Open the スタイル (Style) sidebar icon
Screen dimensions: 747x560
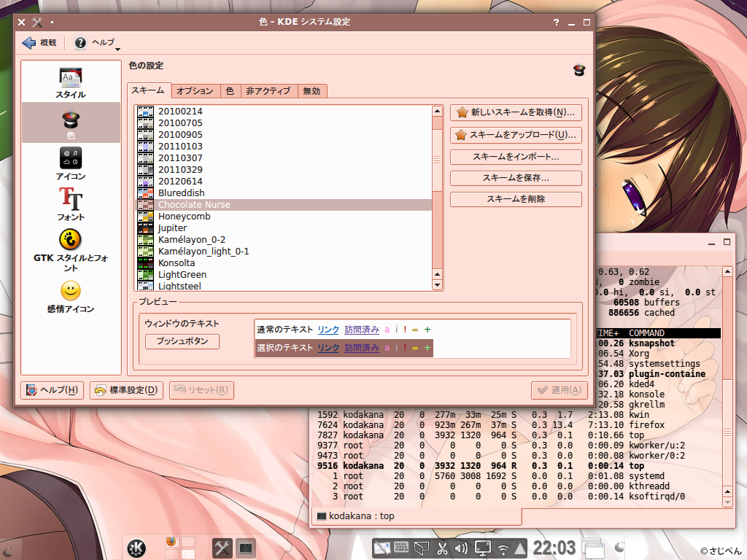[71, 83]
